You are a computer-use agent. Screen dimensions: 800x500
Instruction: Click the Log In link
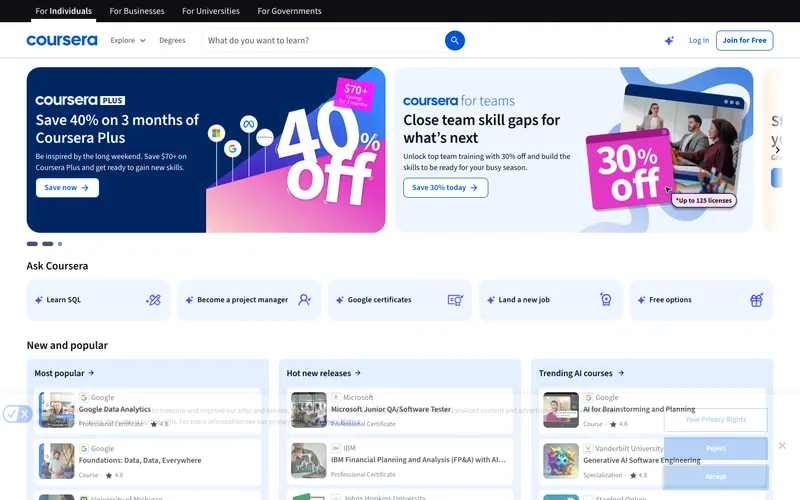point(699,40)
